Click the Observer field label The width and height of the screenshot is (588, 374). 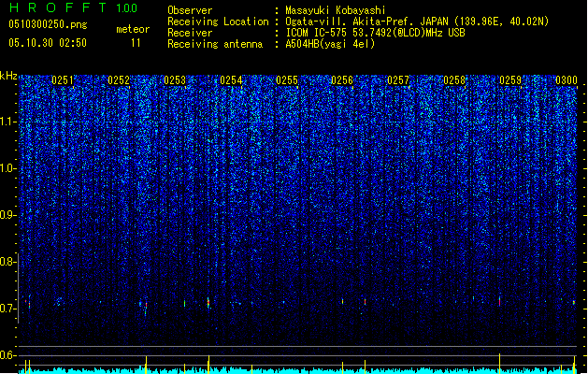190,10
